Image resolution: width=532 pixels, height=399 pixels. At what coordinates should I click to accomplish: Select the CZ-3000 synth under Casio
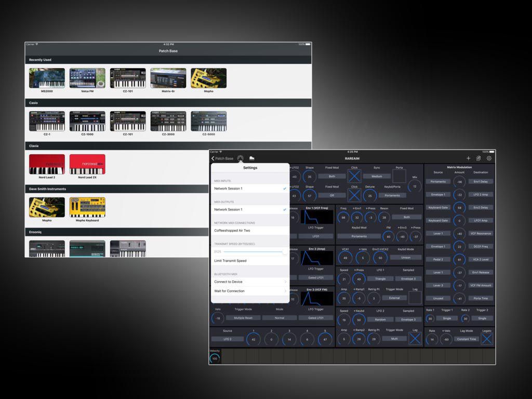[168, 121]
